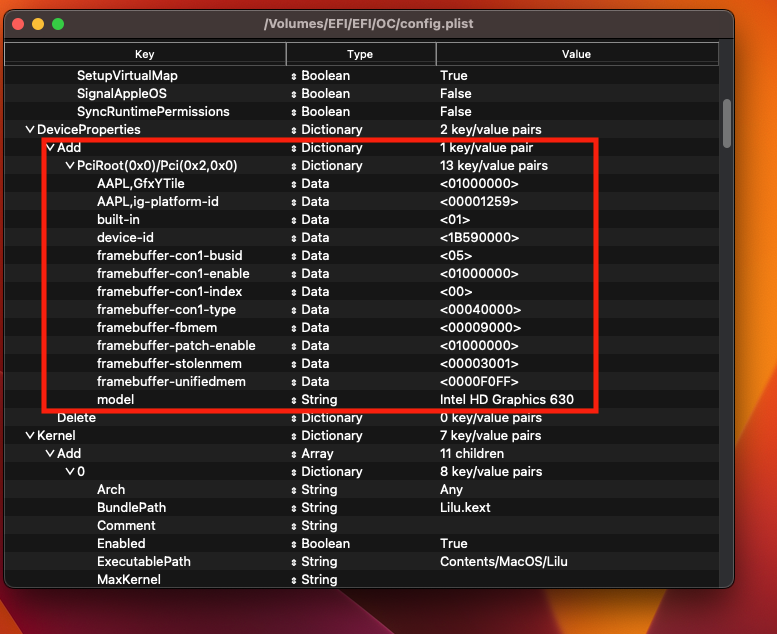Select the framebuffer-fbmem key
Image resolution: width=777 pixels, height=634 pixels.
click(157, 328)
